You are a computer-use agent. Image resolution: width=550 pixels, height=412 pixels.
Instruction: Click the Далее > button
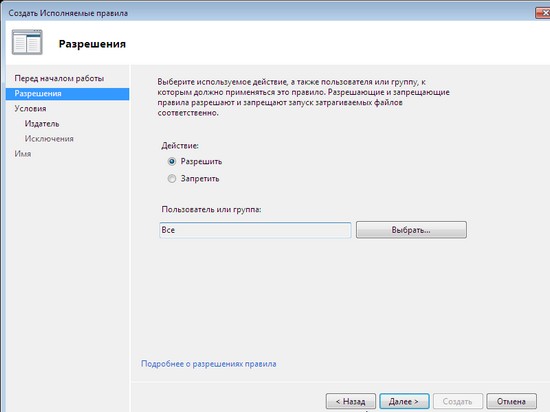404,401
